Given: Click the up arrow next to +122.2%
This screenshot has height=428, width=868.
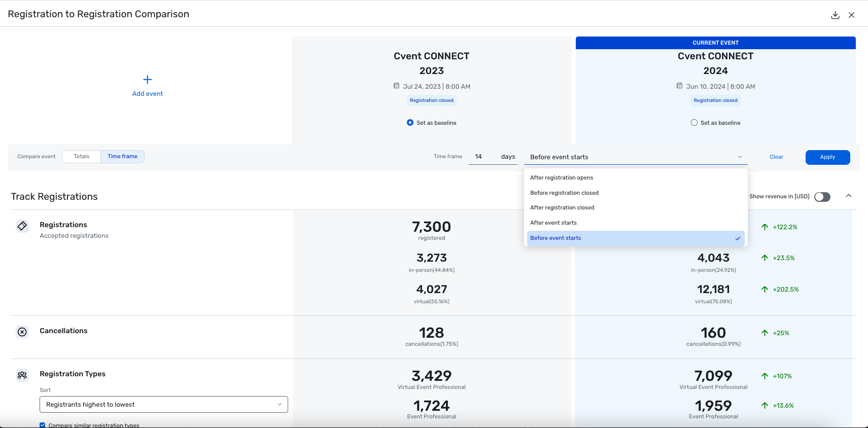Looking at the screenshot, I should click(x=765, y=227).
